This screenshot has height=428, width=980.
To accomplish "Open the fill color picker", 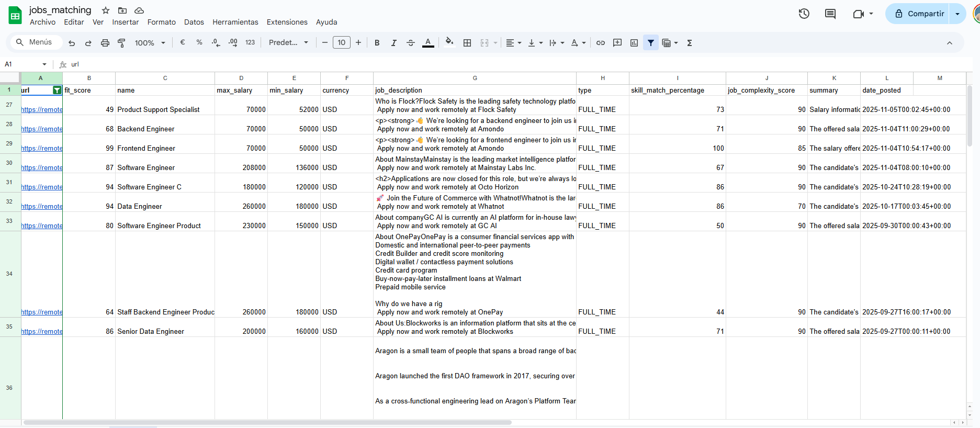I will click(x=449, y=43).
